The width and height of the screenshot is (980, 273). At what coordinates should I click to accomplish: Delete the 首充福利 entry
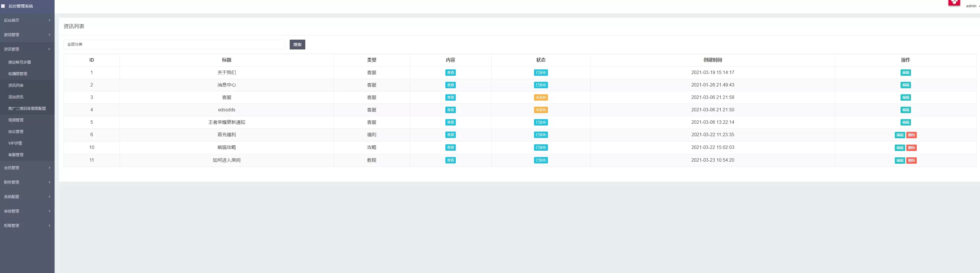click(x=911, y=135)
